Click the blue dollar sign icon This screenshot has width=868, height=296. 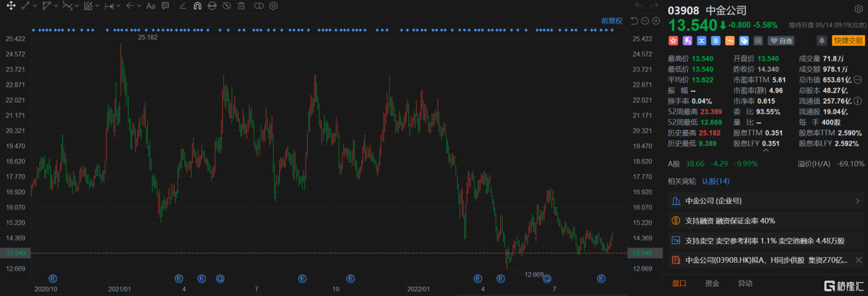tap(715, 41)
